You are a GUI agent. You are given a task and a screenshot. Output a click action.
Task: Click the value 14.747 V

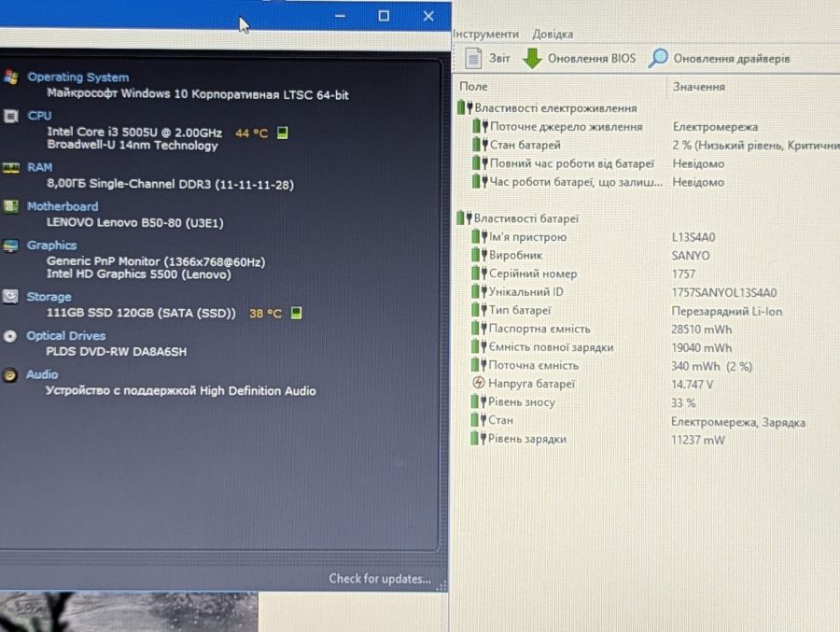tap(693, 385)
